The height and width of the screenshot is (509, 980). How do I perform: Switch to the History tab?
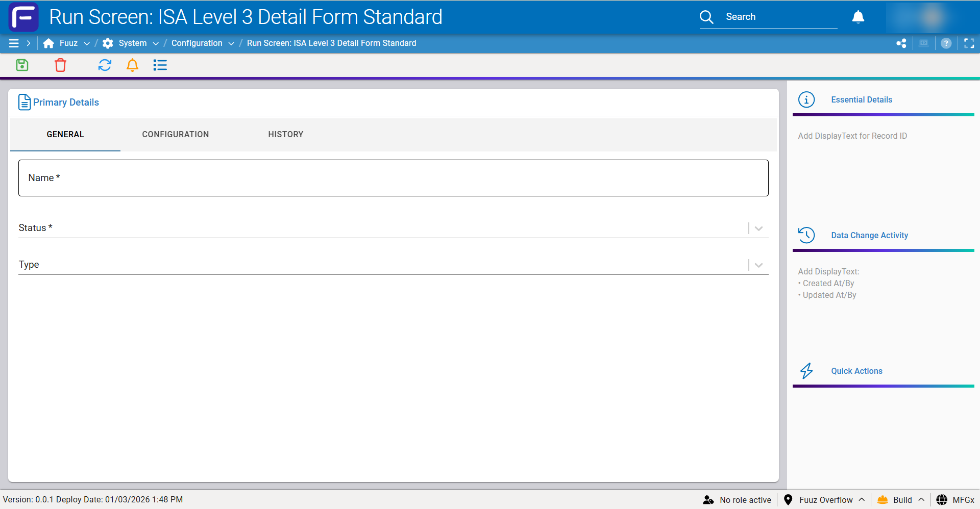pos(285,134)
